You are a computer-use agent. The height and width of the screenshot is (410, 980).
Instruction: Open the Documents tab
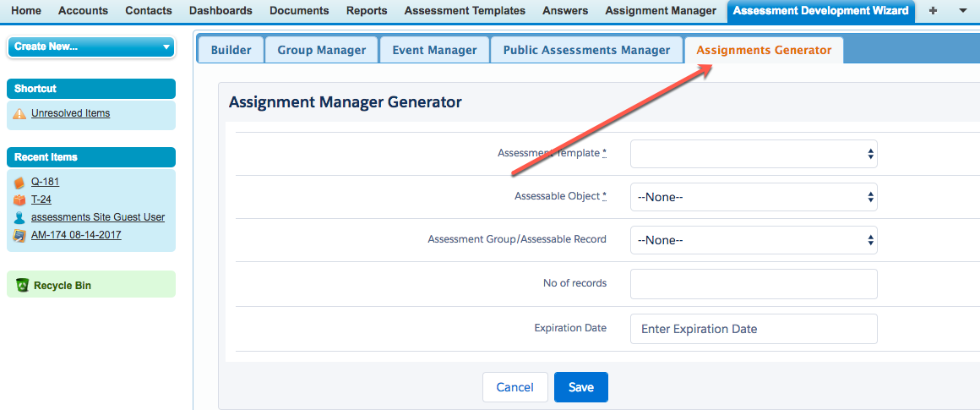[299, 11]
